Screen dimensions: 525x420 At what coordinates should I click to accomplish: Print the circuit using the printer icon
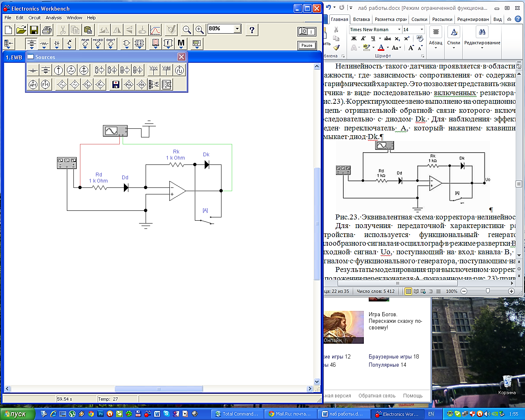click(x=47, y=30)
